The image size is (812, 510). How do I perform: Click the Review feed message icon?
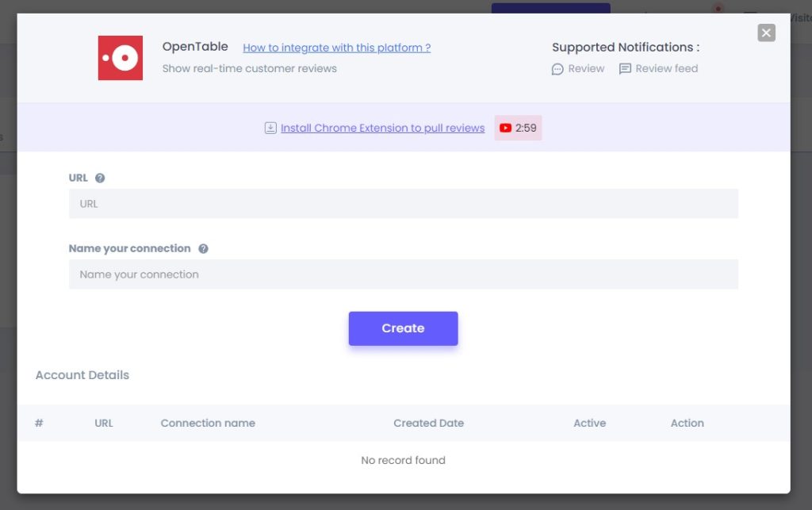click(625, 69)
